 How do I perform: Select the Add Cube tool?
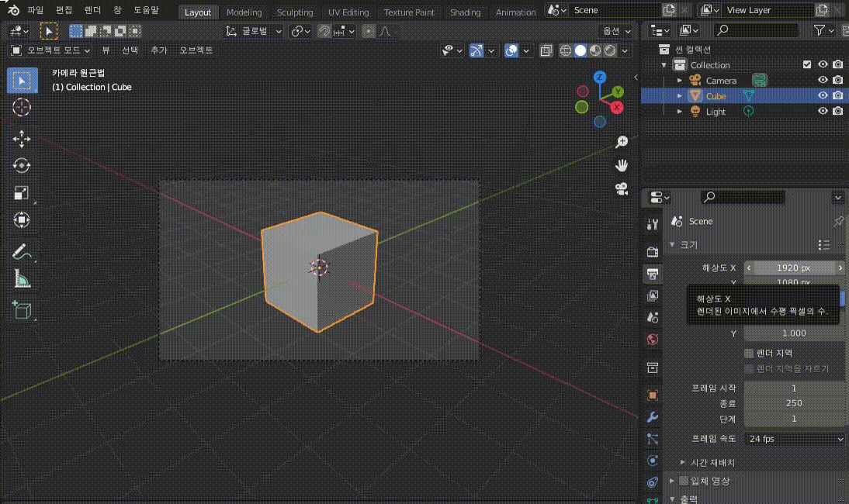click(22, 310)
